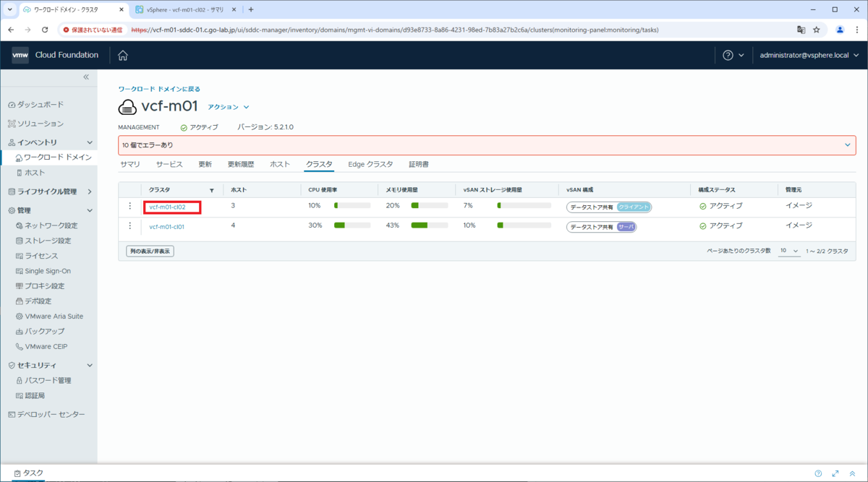Screen dimensions: 868x482
Task: Open パスワード管理 in the sidebar
Action: point(43,380)
